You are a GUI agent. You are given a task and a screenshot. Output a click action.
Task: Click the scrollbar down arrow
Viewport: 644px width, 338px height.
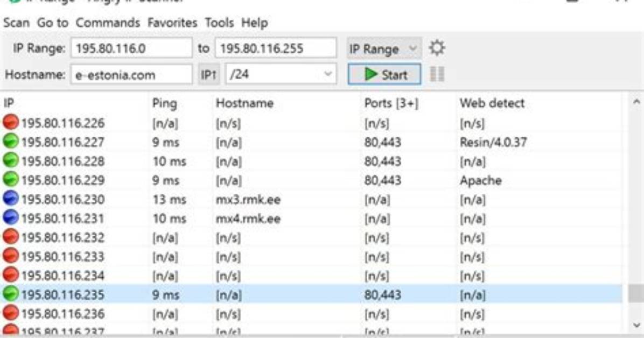click(636, 325)
